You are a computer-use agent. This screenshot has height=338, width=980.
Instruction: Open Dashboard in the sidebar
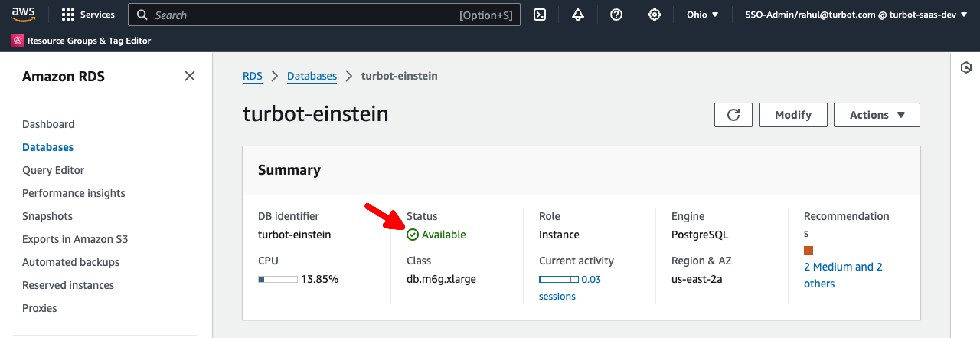[x=48, y=124]
